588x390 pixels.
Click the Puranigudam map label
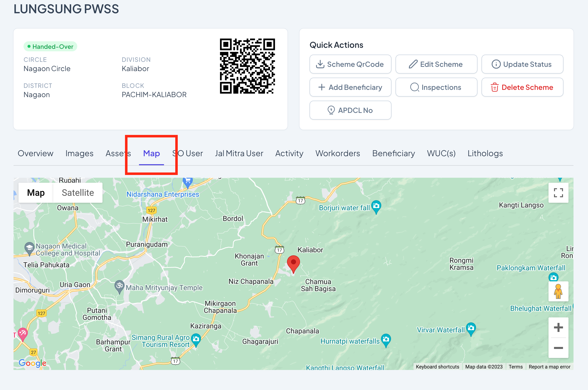pos(147,244)
